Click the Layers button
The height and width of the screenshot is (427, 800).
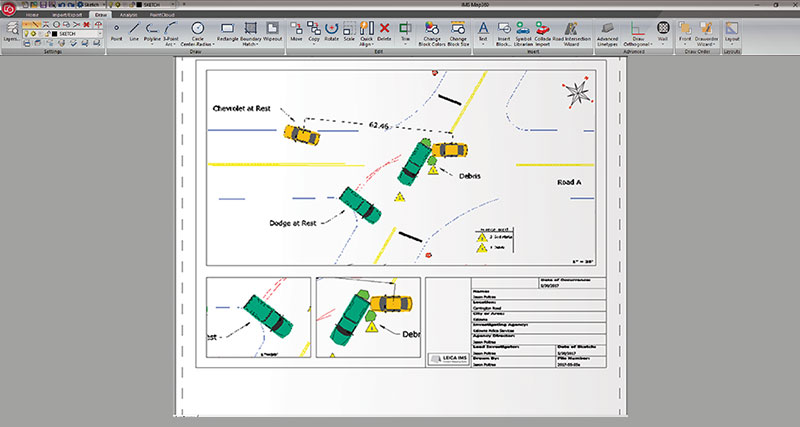click(9, 32)
